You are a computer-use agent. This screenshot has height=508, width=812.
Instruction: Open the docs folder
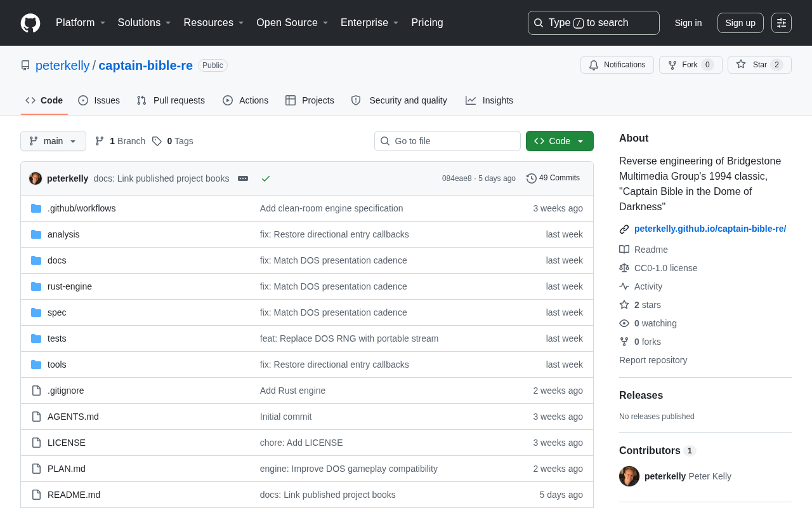57,260
